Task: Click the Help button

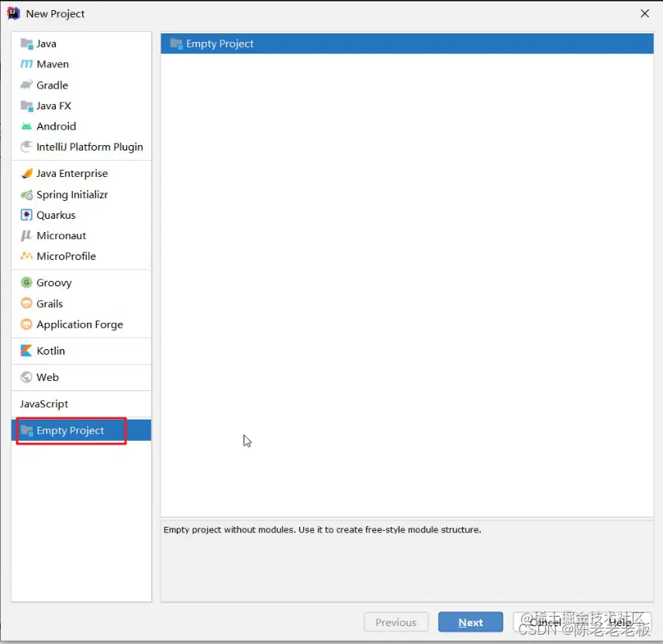Action: (620, 622)
